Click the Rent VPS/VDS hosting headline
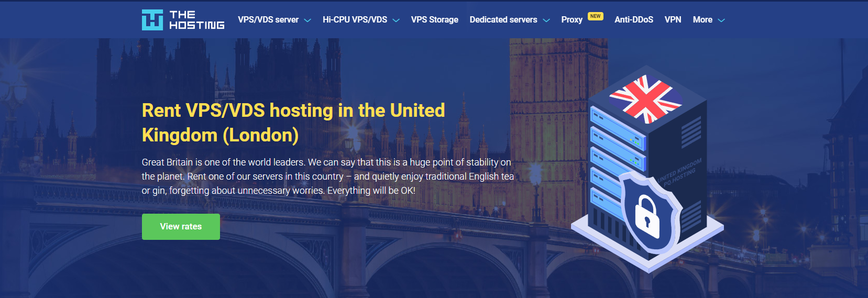 (293, 123)
